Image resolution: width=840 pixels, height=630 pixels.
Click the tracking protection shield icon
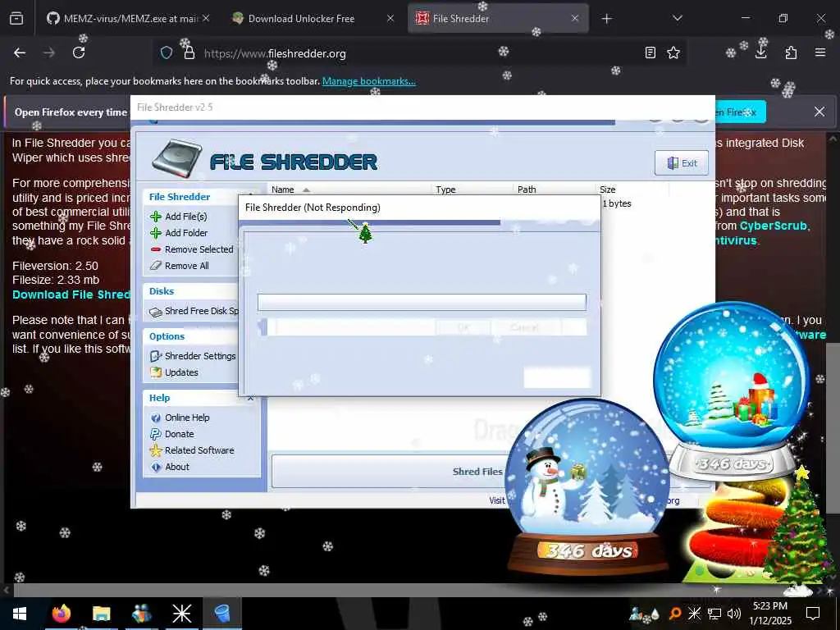pos(167,53)
